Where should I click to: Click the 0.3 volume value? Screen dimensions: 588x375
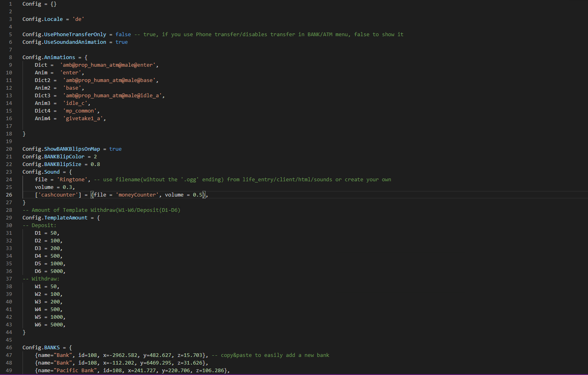point(67,187)
